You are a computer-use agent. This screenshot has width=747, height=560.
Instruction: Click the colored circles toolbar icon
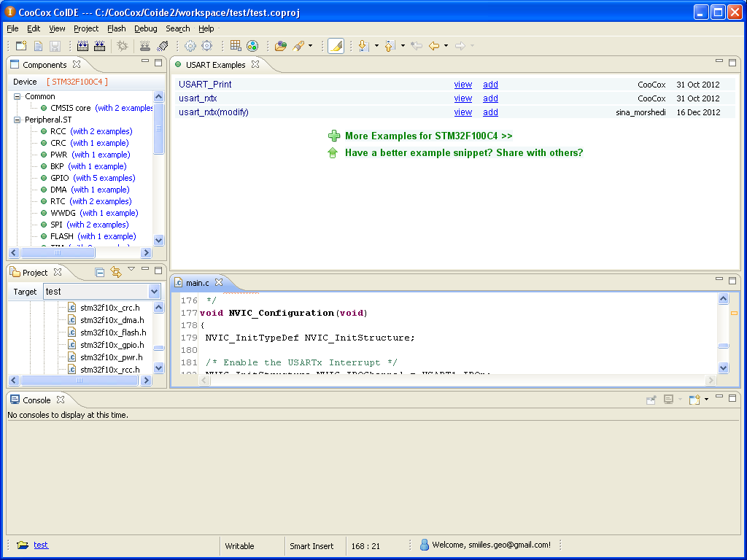[252, 46]
